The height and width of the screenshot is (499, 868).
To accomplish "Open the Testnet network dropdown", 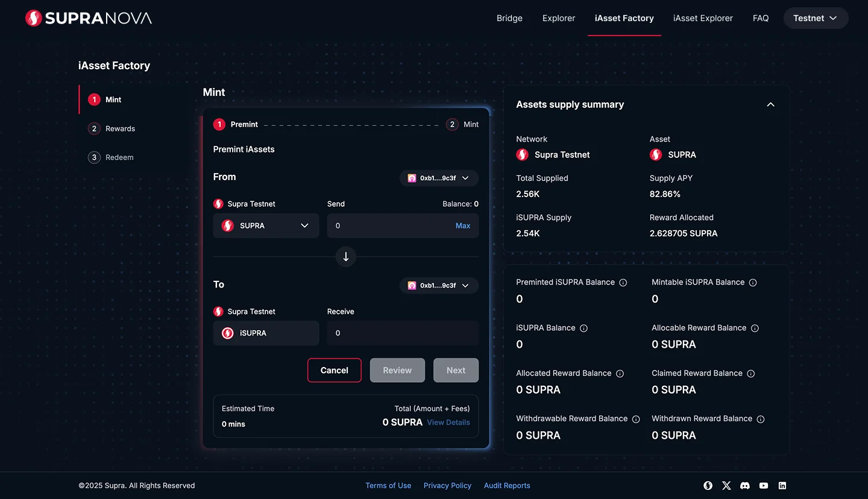I will coord(816,18).
